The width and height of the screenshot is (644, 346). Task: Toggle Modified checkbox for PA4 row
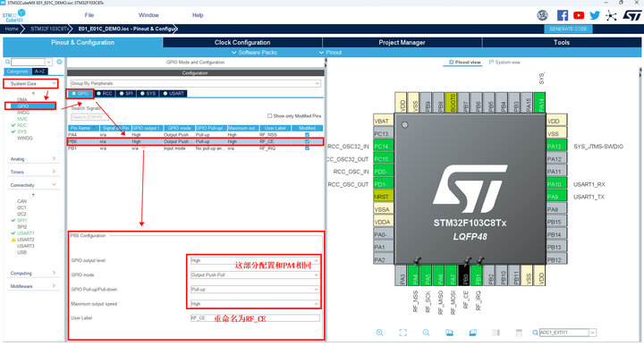coord(307,135)
